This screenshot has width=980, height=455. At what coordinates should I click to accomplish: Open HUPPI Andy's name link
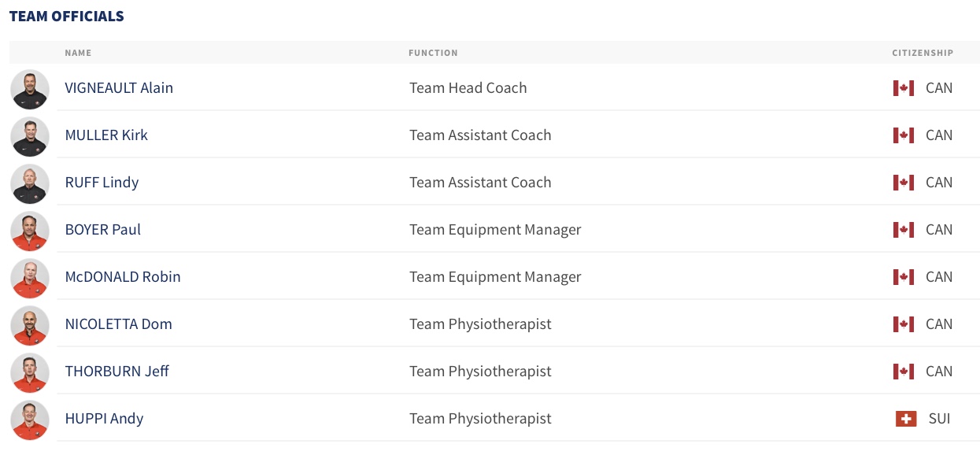[x=104, y=419]
